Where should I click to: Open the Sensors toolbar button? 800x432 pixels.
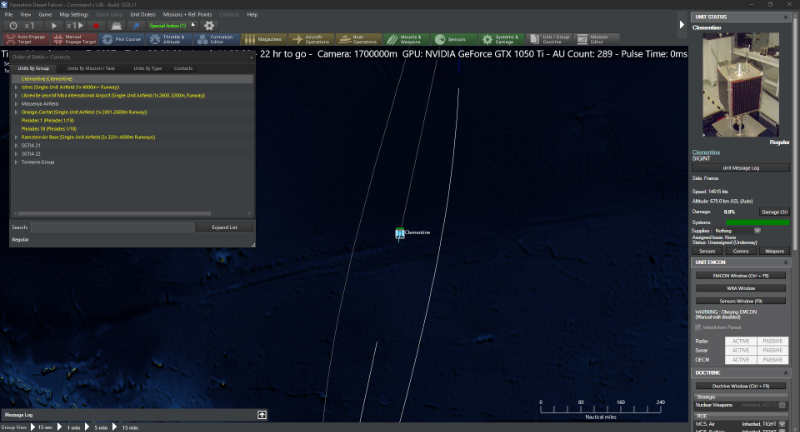pyautogui.click(x=453, y=39)
